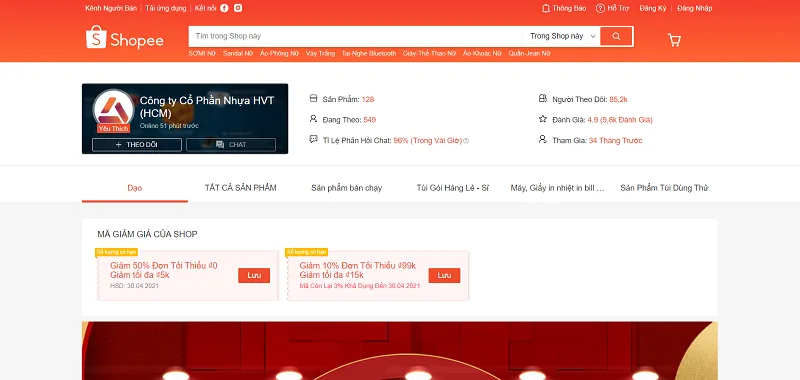Click the '34 Tháng Trước' joined value
800x380 pixels.
tap(615, 140)
